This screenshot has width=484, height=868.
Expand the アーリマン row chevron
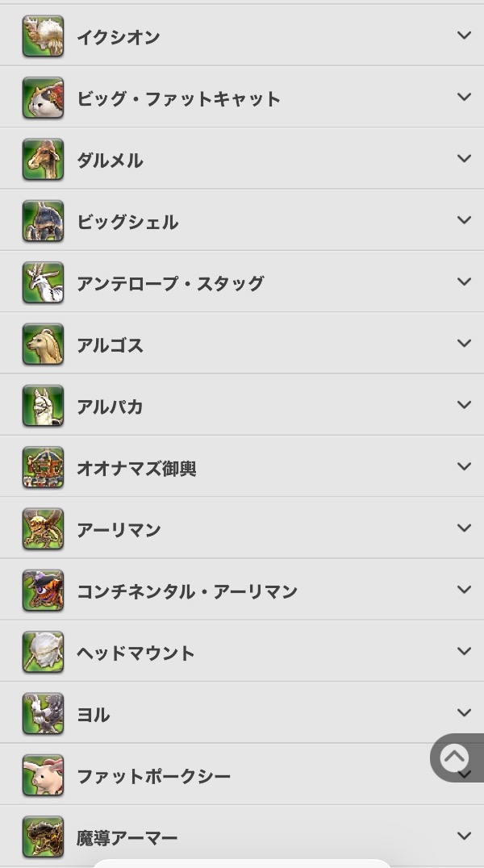point(464,528)
